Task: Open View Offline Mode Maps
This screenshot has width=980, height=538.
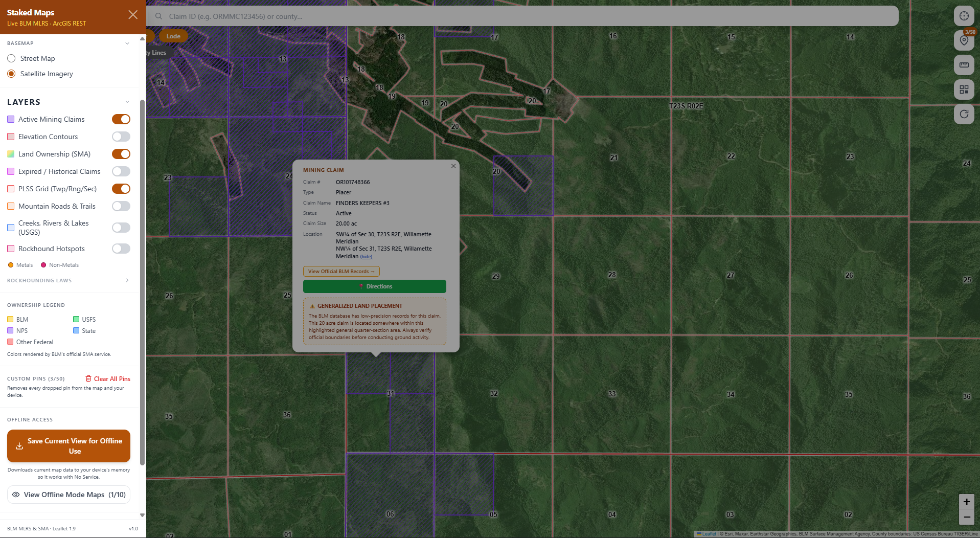Action: tap(69, 495)
